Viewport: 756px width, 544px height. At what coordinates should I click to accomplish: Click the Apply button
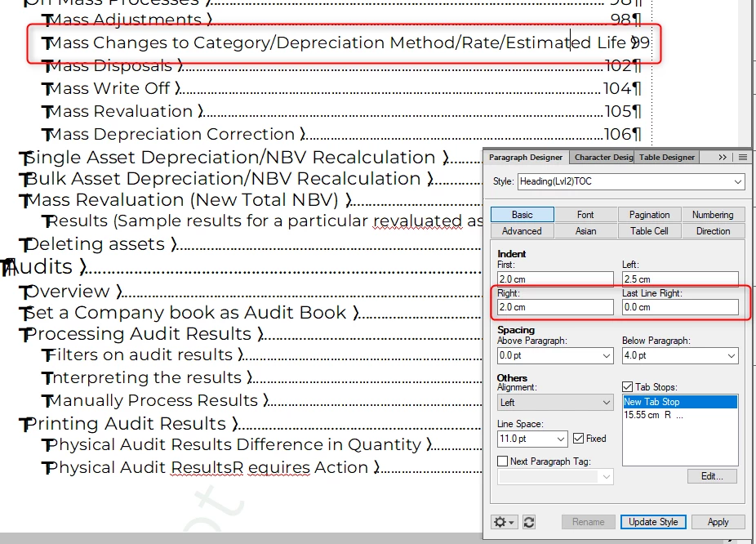click(718, 522)
